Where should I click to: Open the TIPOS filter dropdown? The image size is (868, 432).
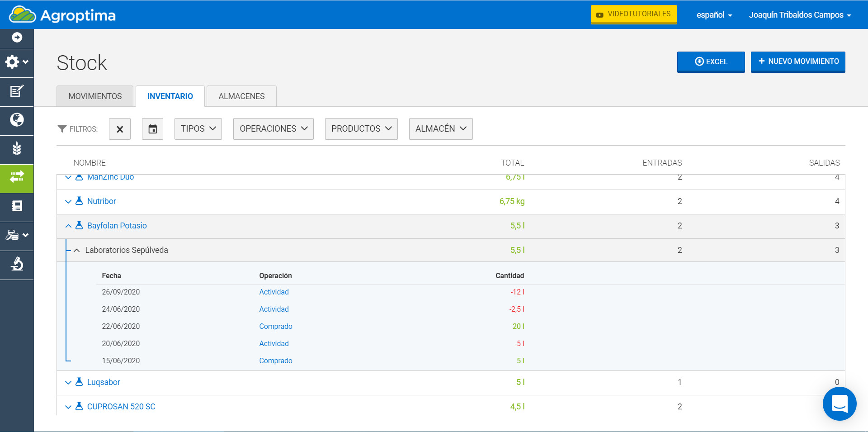(x=198, y=129)
